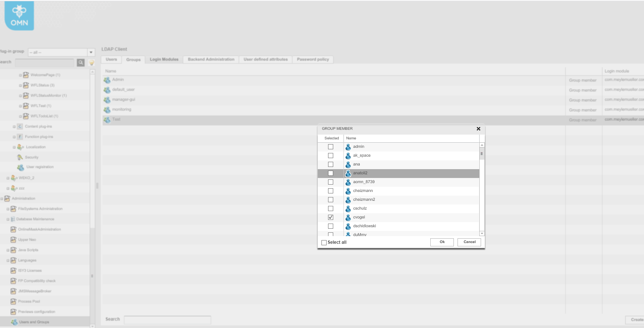Expand the zzz tree node
644x328 pixels.
point(8,189)
